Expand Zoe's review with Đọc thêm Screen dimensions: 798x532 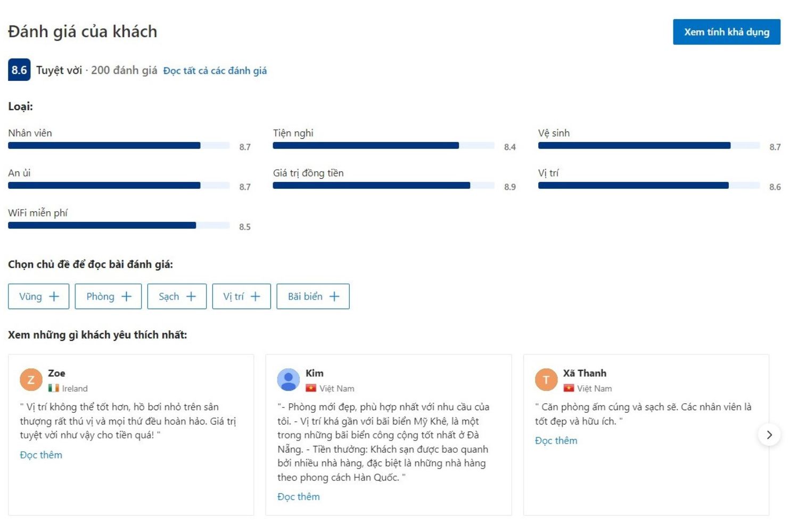[x=41, y=455]
